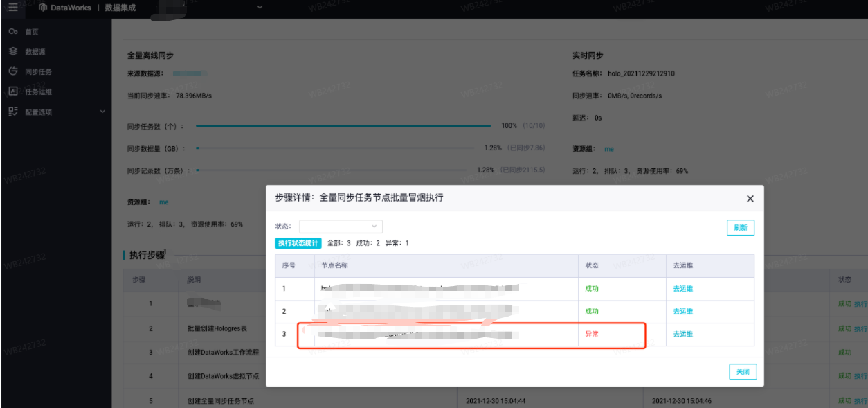The height and width of the screenshot is (408, 868).
Task: Click the 成功 status in dialog row 2
Action: (x=593, y=312)
